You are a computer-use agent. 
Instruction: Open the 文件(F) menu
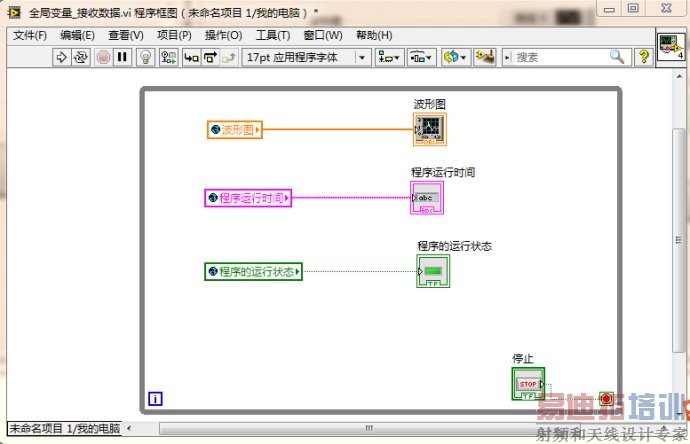[x=30, y=35]
